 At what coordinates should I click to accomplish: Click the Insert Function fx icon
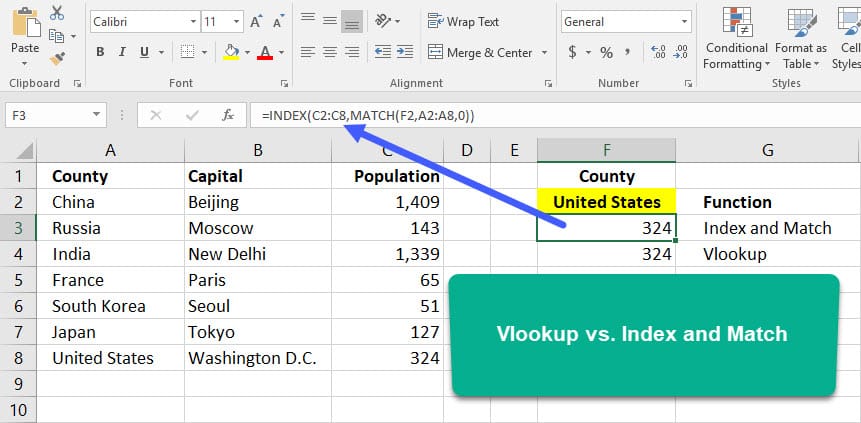(x=228, y=115)
